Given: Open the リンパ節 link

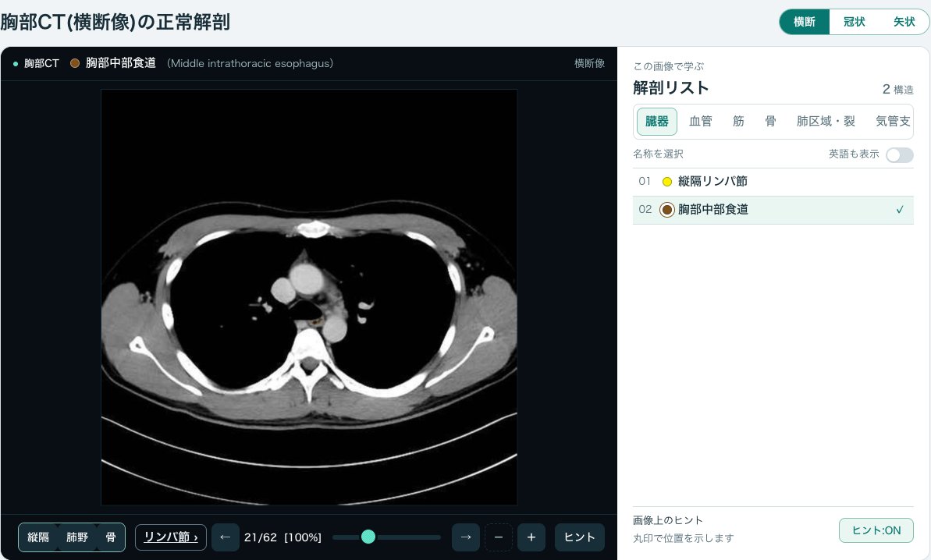Looking at the screenshot, I should tap(171, 537).
